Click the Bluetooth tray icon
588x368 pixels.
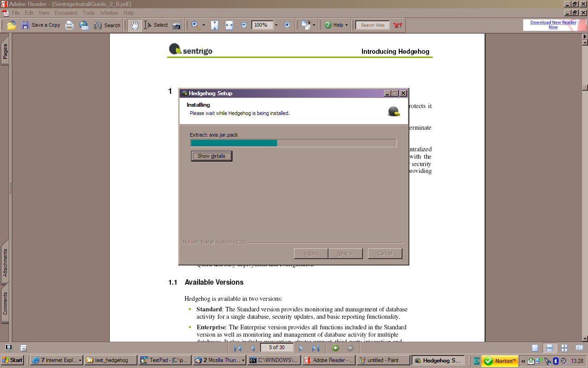[555, 361]
